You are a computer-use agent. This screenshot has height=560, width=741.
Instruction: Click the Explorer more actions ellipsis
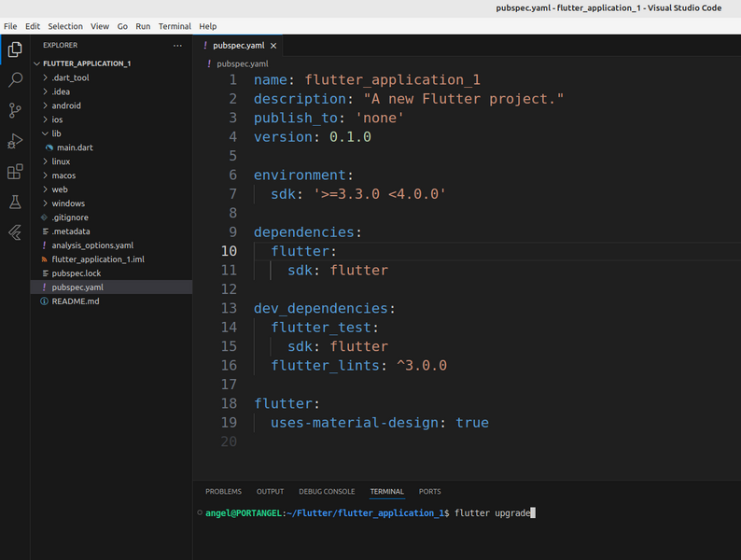(x=177, y=46)
